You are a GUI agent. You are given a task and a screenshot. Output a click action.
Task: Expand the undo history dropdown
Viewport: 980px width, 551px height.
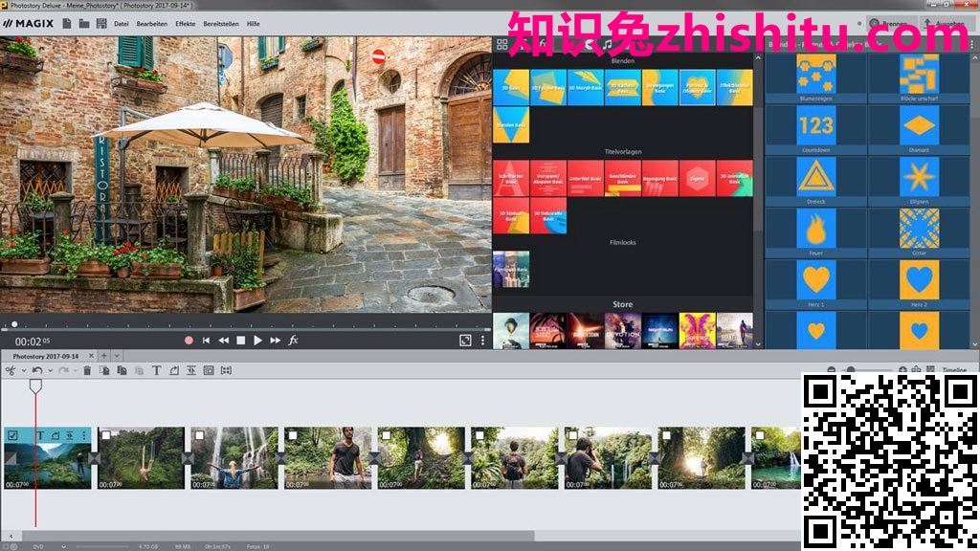coord(50,370)
